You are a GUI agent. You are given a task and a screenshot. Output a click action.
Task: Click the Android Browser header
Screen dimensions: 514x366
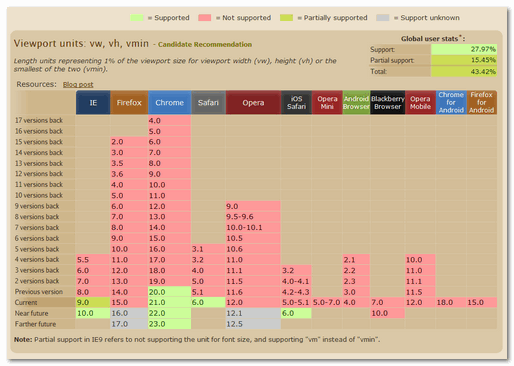tap(356, 103)
